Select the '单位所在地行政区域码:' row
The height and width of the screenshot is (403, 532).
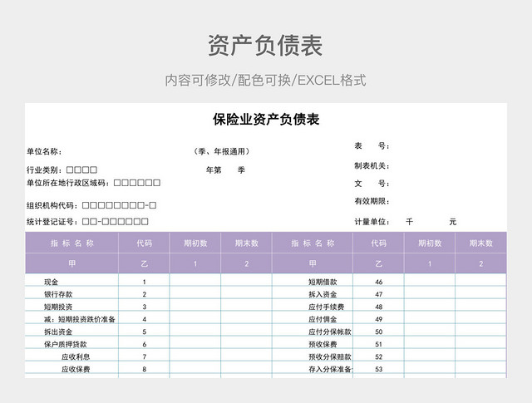[x=93, y=183]
